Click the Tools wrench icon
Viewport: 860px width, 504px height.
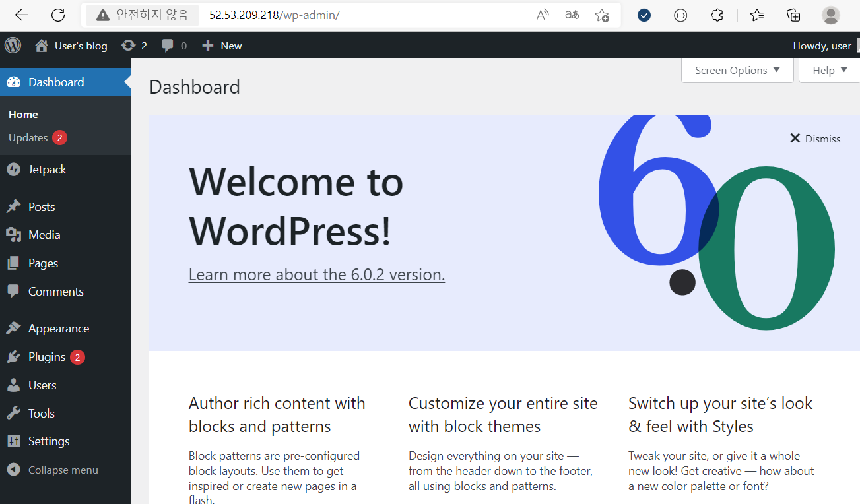pos(13,414)
